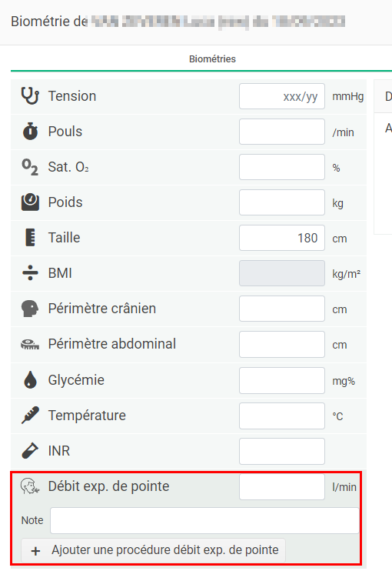Viewport: 392px width, 581px height.
Task: Click the stopwatch icon beside Pouls
Action: click(30, 131)
